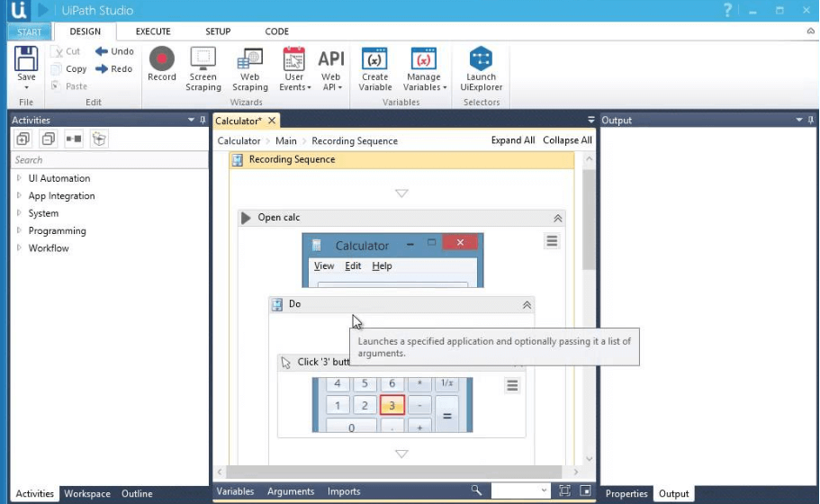Switch to the Workspace tab

tap(87, 493)
